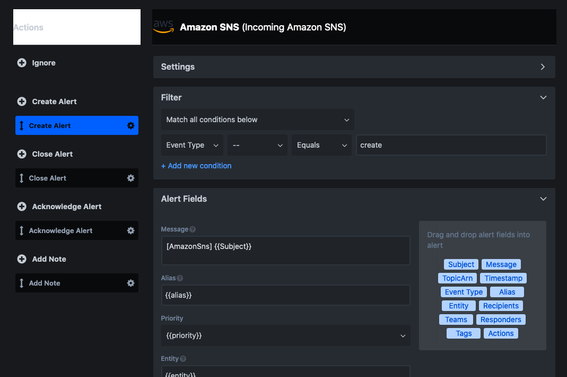This screenshot has width=567, height=377.
Task: Select the blue Create Alert rule item
Action: [77, 125]
